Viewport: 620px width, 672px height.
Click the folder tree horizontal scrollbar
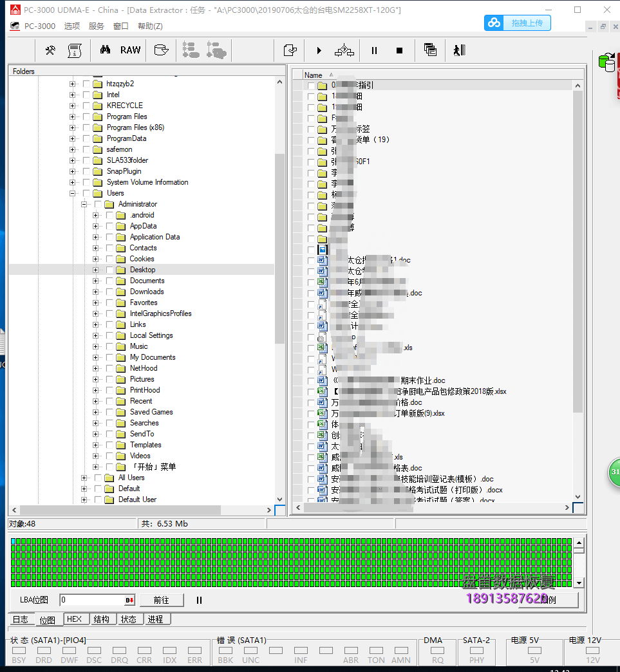[120, 510]
